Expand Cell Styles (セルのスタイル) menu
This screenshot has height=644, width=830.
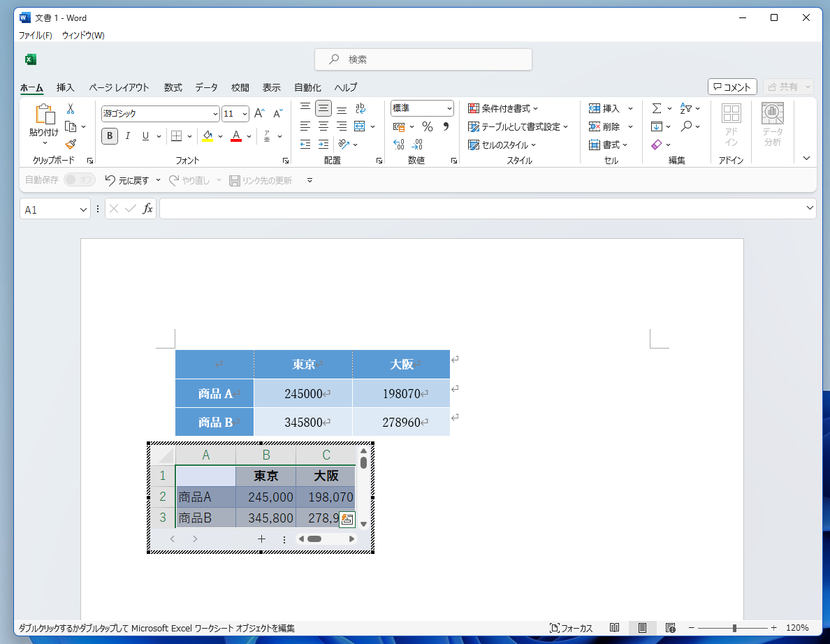pos(502,145)
